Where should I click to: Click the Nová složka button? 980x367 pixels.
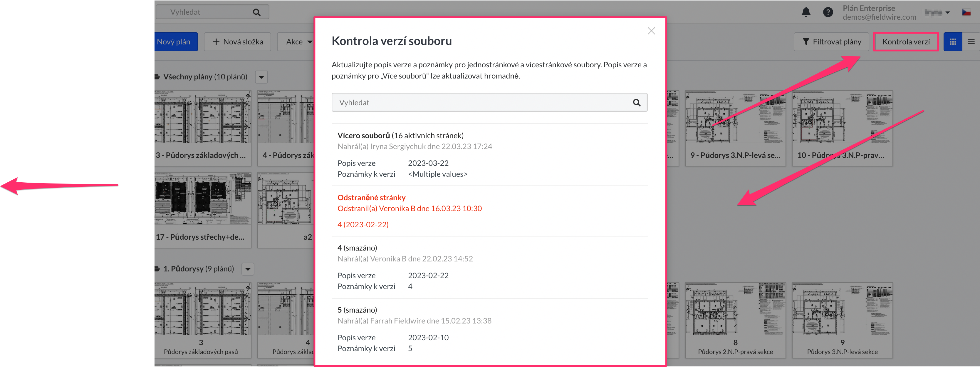(237, 41)
